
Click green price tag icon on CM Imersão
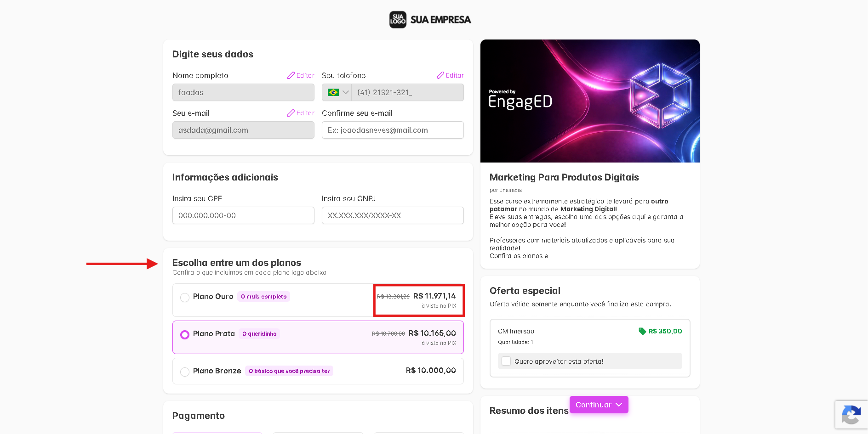point(642,331)
